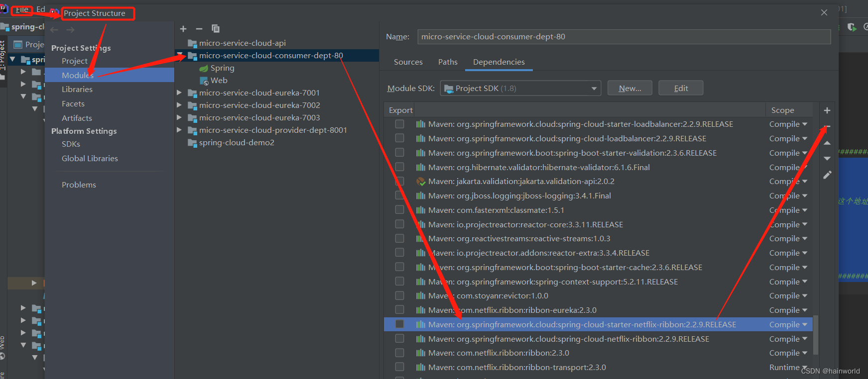Select spring-boot-starter-cache dependency row

598,268
